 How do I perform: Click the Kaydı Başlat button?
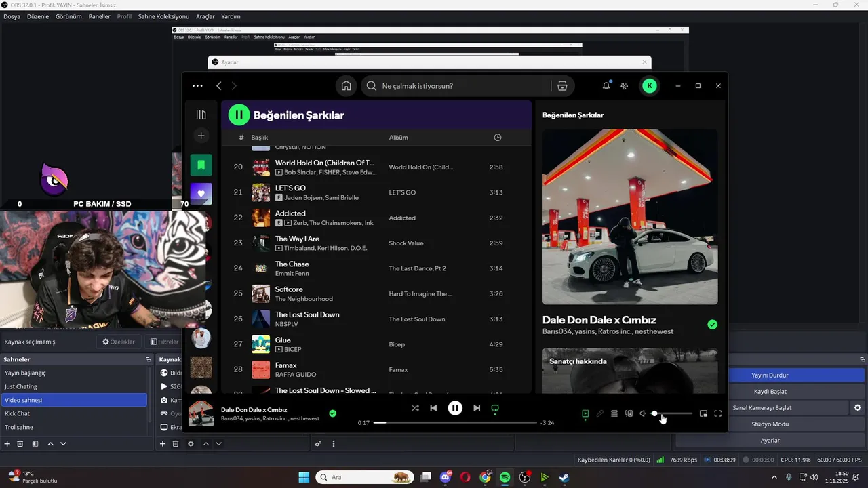pyautogui.click(x=770, y=391)
